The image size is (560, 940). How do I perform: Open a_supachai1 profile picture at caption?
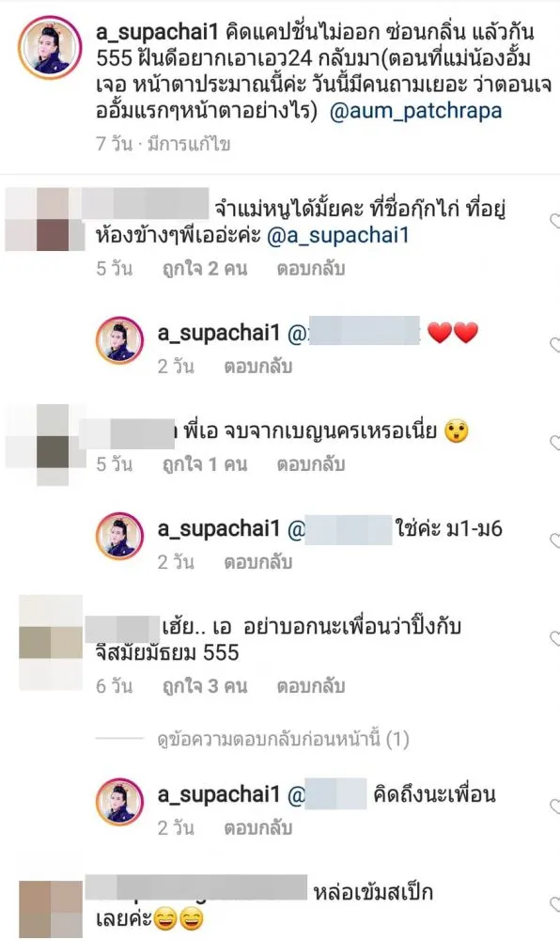(x=50, y=47)
